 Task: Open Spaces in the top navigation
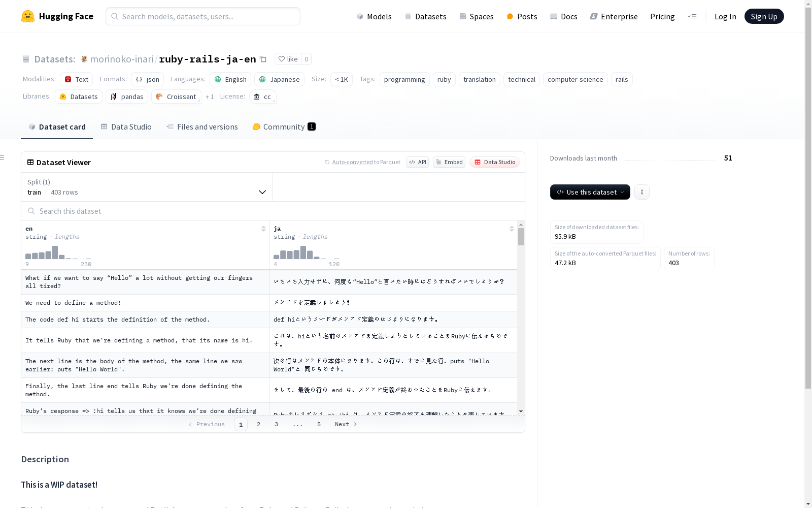tap(477, 16)
